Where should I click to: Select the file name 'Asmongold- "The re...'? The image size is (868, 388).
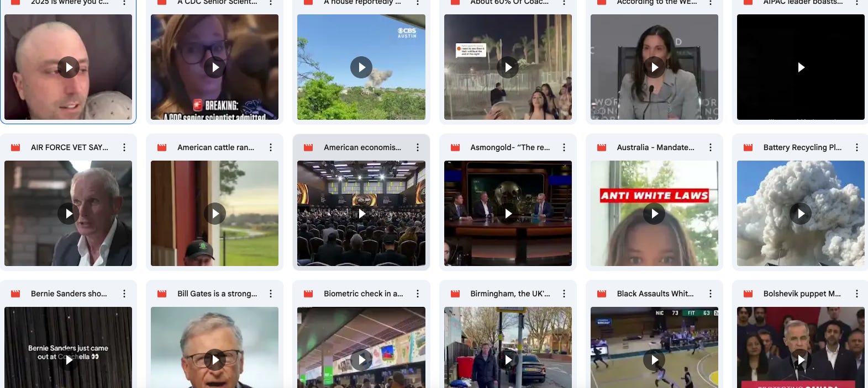click(x=510, y=147)
